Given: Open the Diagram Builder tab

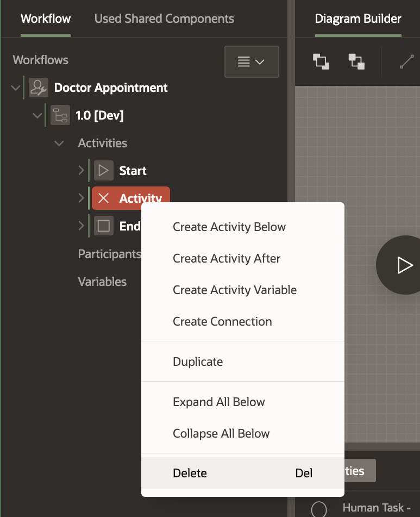Looking at the screenshot, I should pyautogui.click(x=358, y=18).
